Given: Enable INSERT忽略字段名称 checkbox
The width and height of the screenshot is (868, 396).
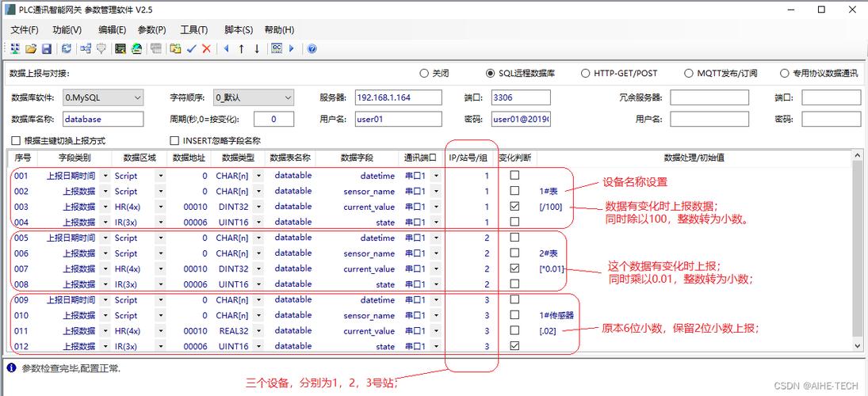Looking at the screenshot, I should [x=174, y=140].
